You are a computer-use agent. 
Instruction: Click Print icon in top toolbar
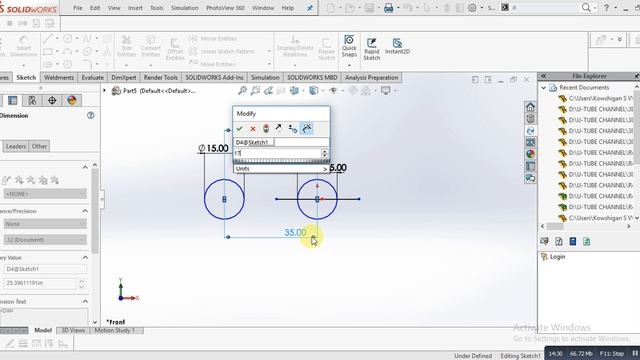point(389,8)
